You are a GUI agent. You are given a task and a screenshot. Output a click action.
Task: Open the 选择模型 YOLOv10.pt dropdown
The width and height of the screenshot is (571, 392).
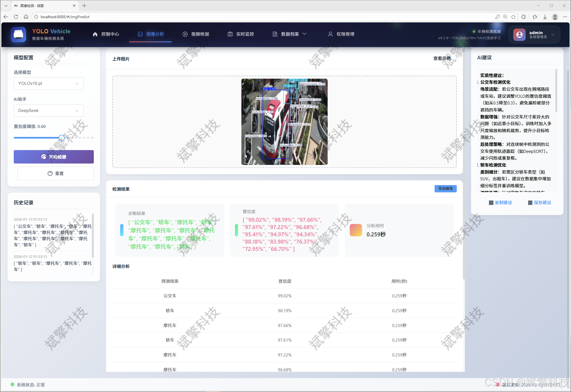49,83
